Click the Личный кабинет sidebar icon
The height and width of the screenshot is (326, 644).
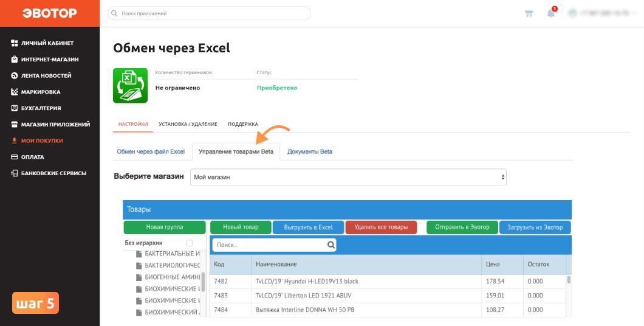(x=14, y=43)
